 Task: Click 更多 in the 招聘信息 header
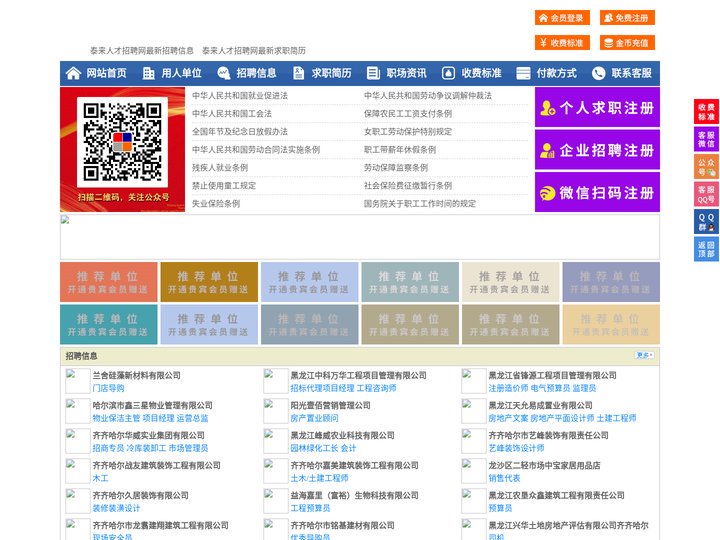645,355
